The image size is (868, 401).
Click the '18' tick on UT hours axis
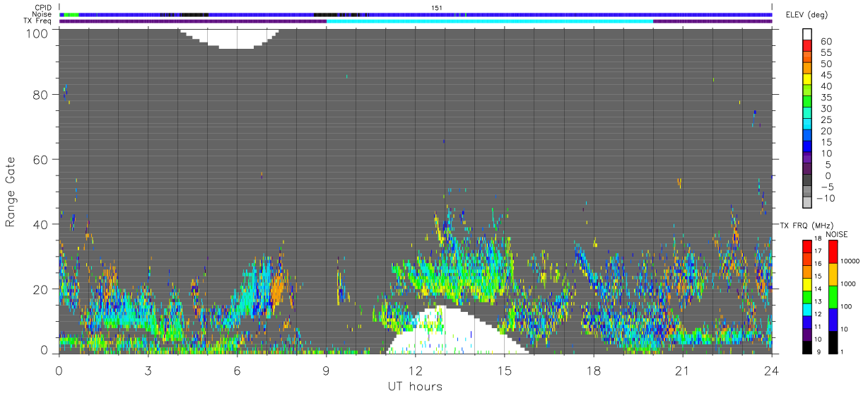pyautogui.click(x=594, y=370)
